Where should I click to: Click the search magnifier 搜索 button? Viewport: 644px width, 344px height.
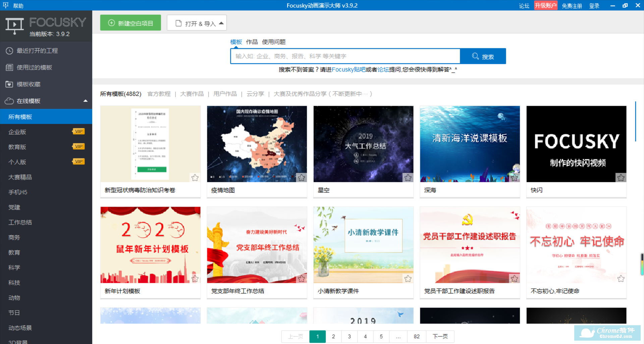[x=483, y=56]
